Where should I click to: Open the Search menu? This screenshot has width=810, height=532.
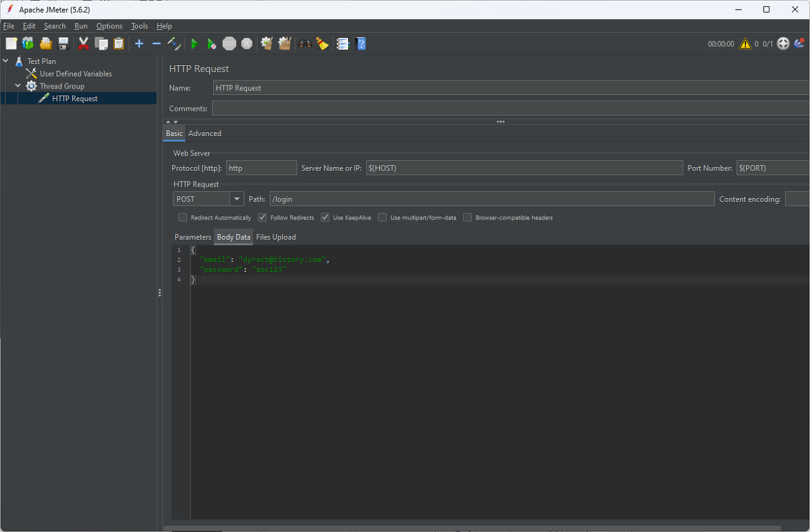point(55,26)
